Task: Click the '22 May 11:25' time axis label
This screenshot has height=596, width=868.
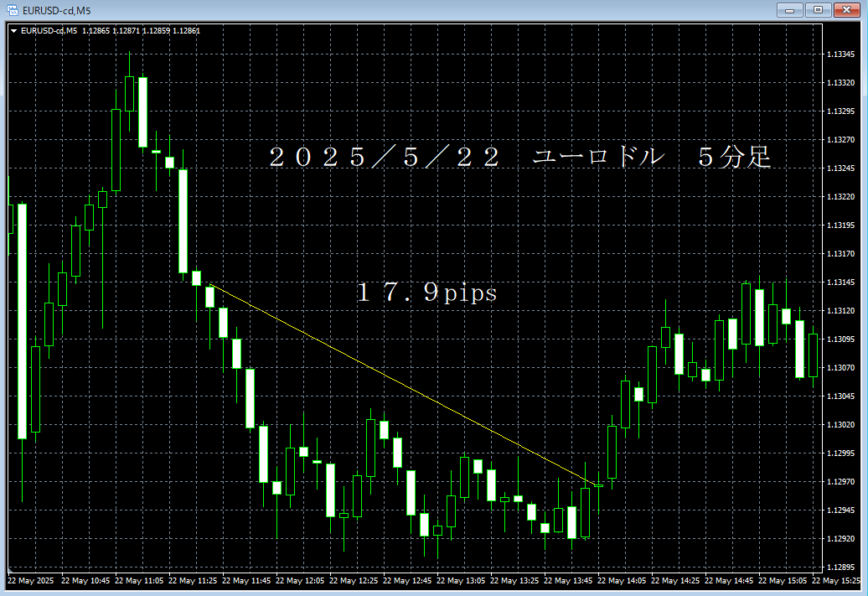Action: (193, 580)
